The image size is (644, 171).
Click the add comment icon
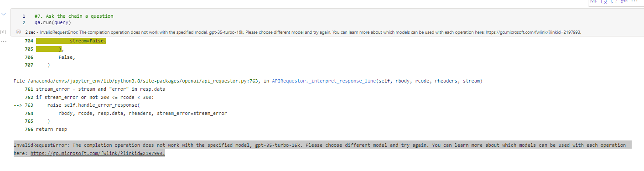coord(614,1)
